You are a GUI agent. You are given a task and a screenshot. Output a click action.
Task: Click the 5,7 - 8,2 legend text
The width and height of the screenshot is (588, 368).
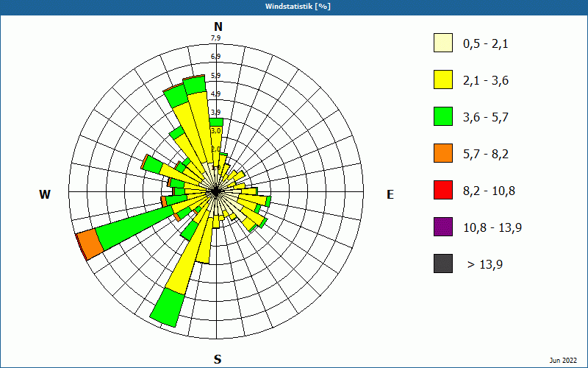click(486, 155)
